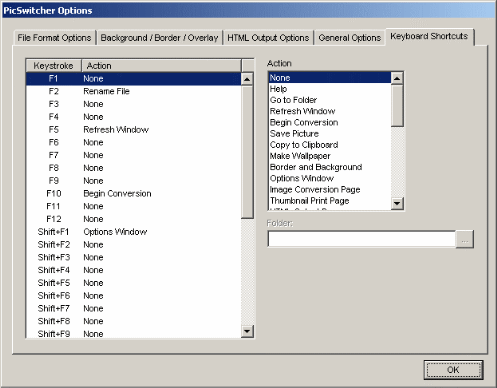Select the F11 keystroke row
Image resolution: width=497 pixels, height=388 pixels.
click(134, 206)
